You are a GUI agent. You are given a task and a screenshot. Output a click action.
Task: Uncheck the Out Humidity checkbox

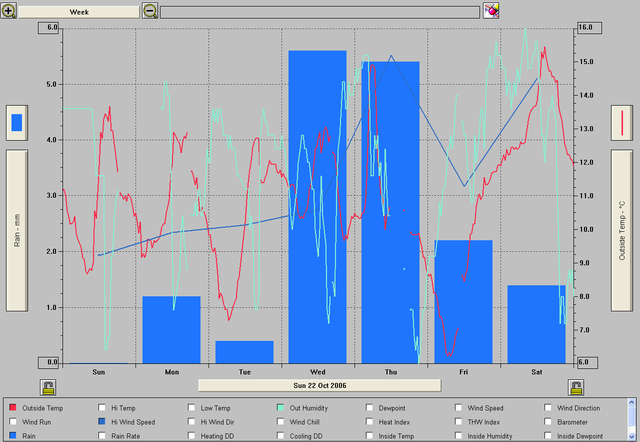281,408
